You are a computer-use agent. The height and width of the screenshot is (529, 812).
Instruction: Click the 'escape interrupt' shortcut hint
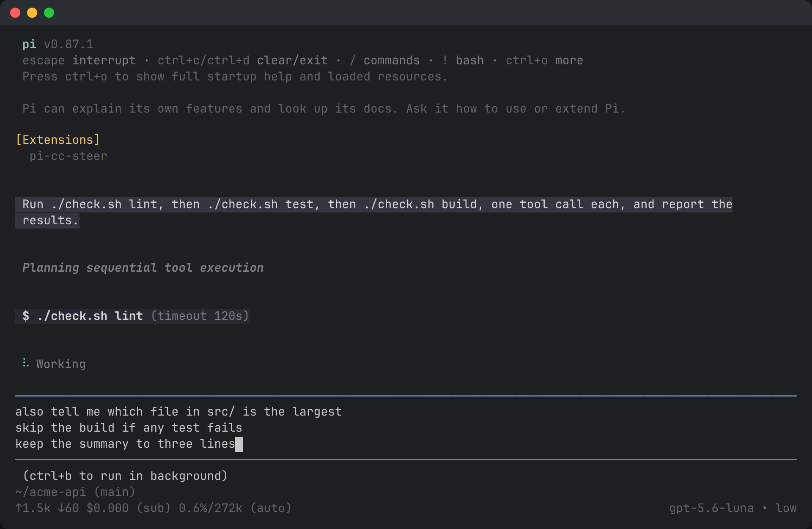click(x=79, y=61)
